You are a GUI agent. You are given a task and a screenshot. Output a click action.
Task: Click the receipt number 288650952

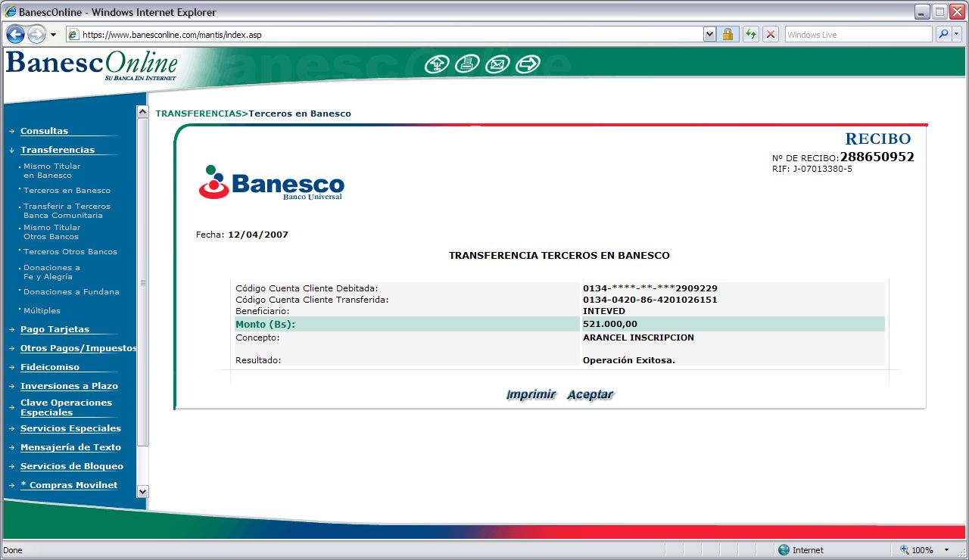click(x=877, y=157)
